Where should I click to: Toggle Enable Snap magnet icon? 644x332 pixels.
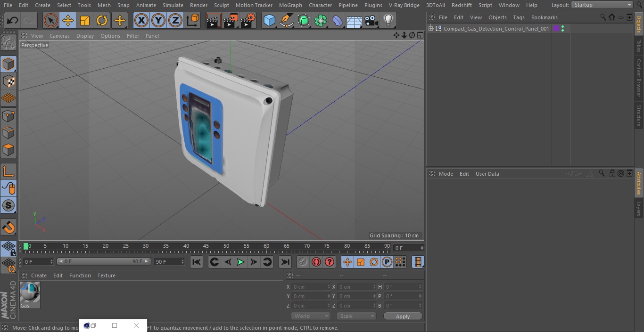point(8,227)
